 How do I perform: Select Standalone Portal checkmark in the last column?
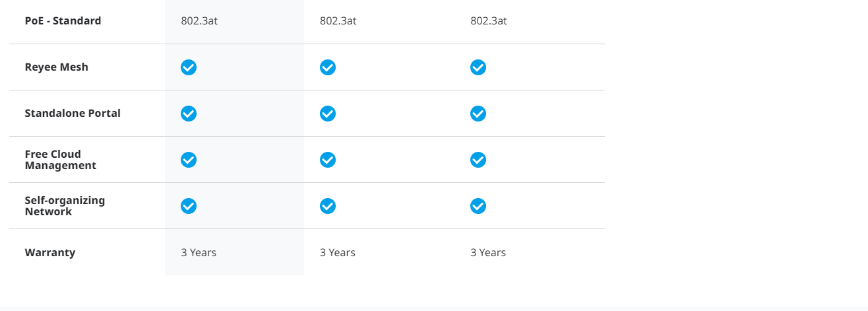point(478,114)
